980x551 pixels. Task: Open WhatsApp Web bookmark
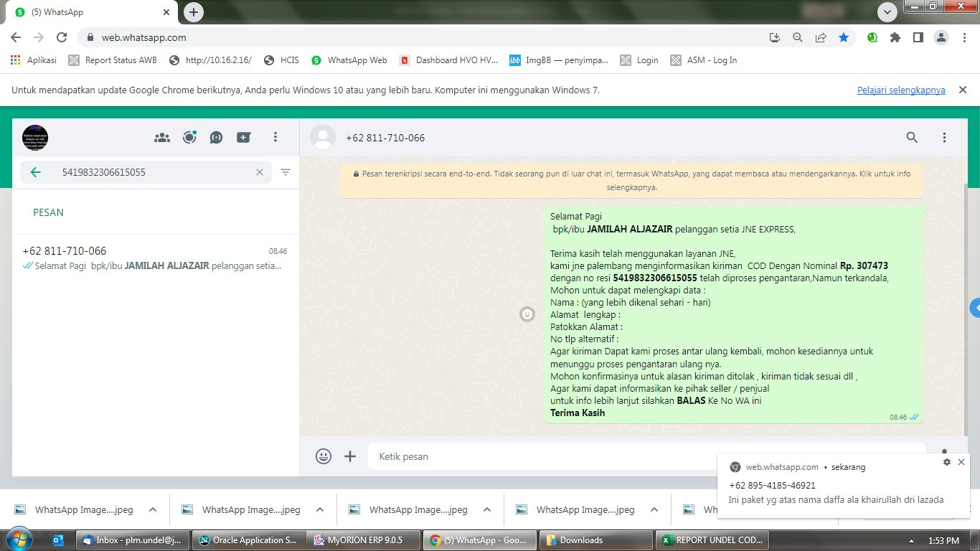tap(349, 60)
